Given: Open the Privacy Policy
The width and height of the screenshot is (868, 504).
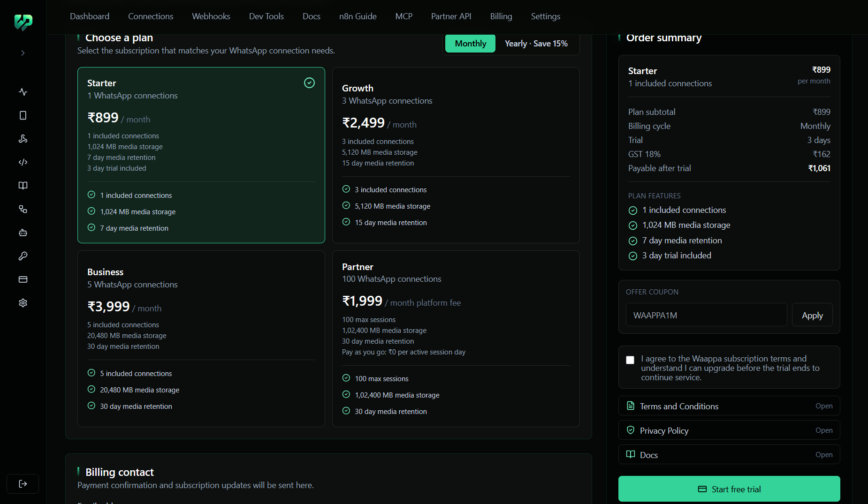Looking at the screenshot, I should 729,430.
